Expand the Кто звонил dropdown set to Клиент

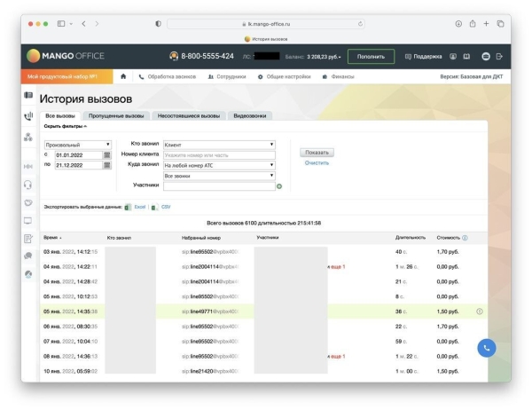[219, 144]
